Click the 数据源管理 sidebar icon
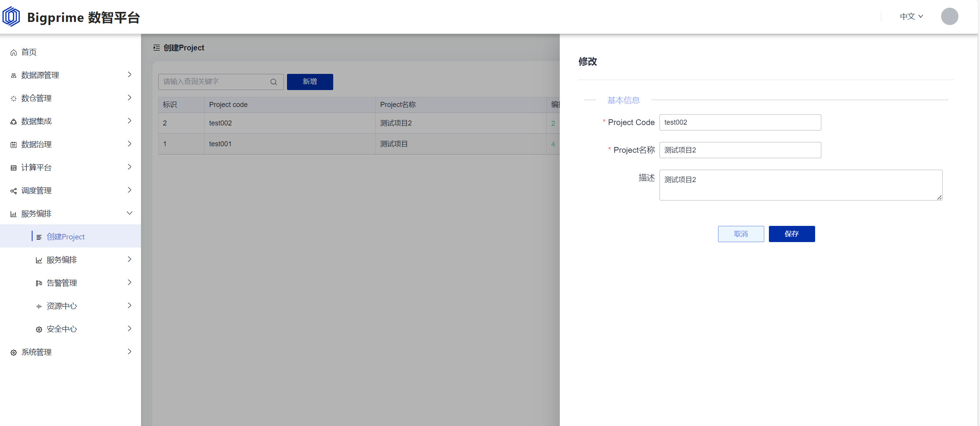Viewport: 980px width, 426px height. (x=13, y=75)
